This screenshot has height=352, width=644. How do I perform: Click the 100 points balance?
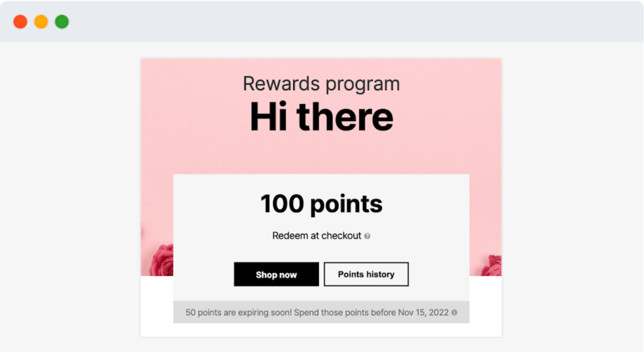tap(321, 204)
